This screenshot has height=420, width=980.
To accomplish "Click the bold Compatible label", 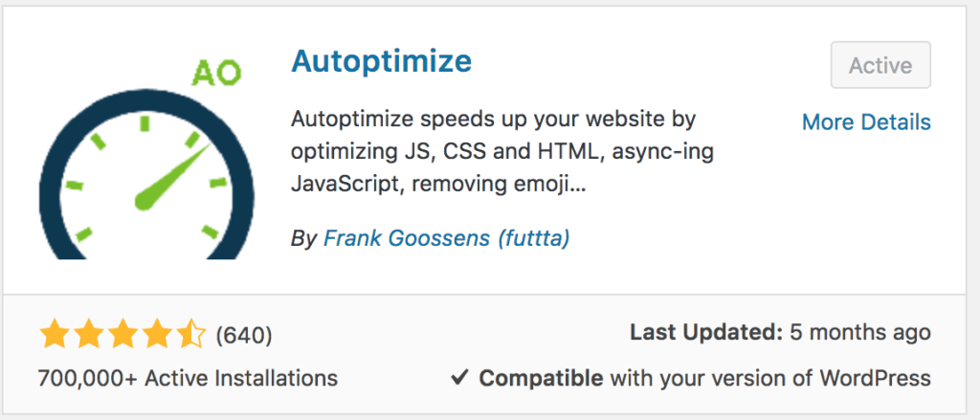I will pos(541,378).
